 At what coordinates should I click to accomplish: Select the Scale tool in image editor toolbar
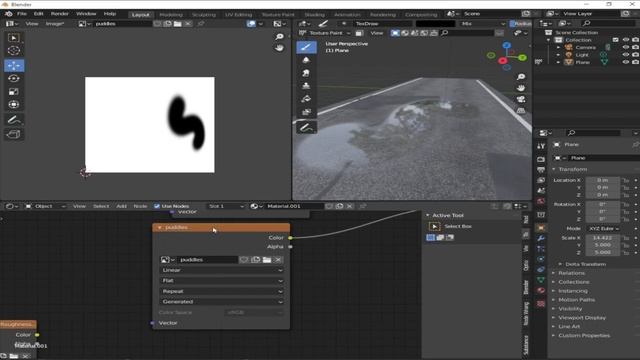pyautogui.click(x=14, y=91)
